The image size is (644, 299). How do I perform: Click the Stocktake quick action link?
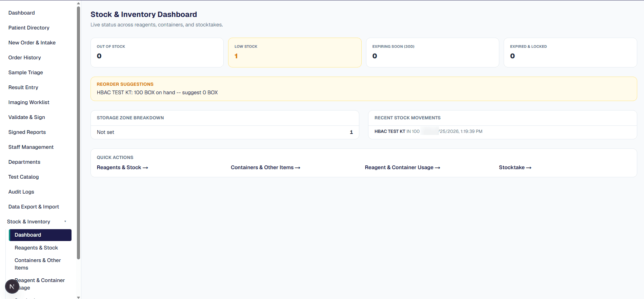(x=515, y=167)
